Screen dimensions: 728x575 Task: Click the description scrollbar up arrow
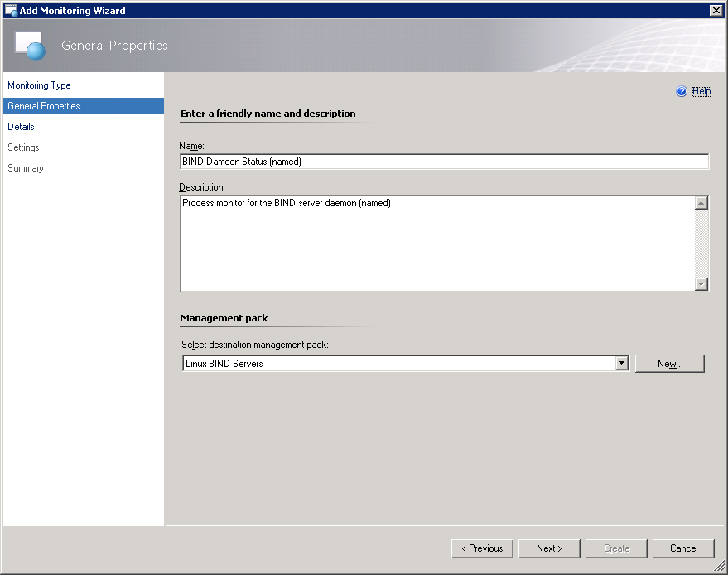point(701,203)
